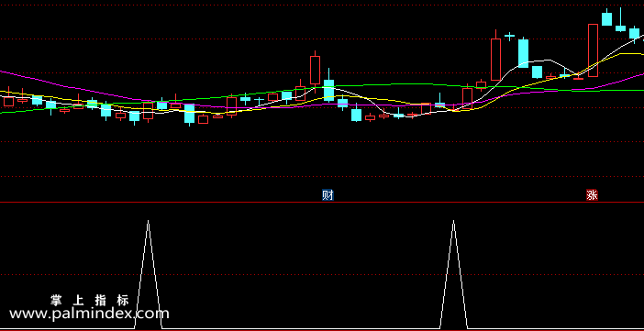Viewport: 644px width, 331px height.
Task: Select the cyan candle right of the 财-marker red candle
Action: 328,90
